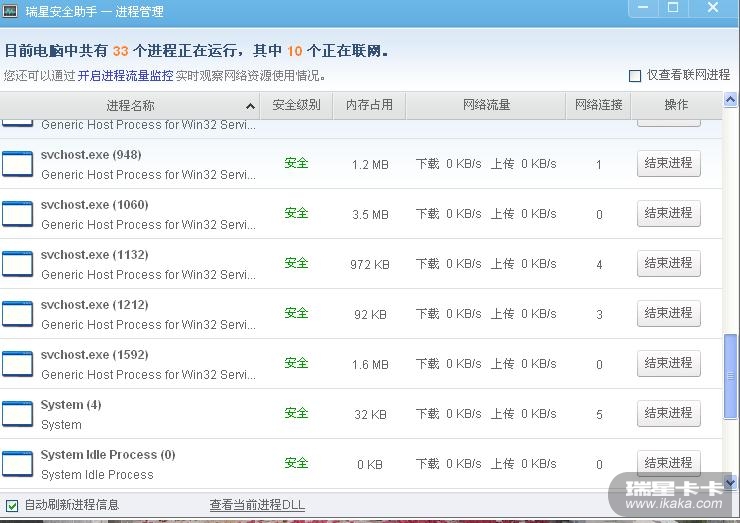Click 安全 level of System (4)
Screen dimensions: 740x523
pyautogui.click(x=296, y=413)
